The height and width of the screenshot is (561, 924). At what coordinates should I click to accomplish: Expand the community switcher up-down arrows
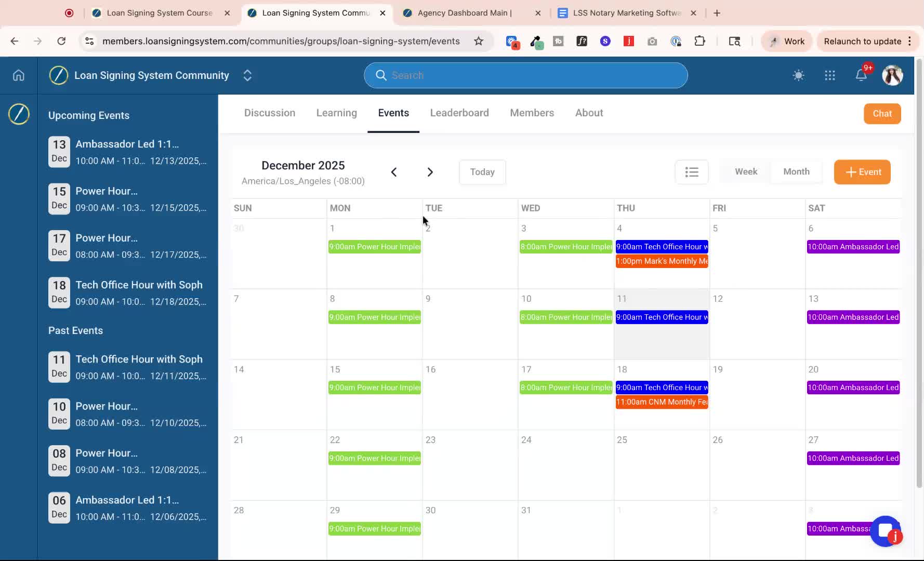click(x=247, y=76)
